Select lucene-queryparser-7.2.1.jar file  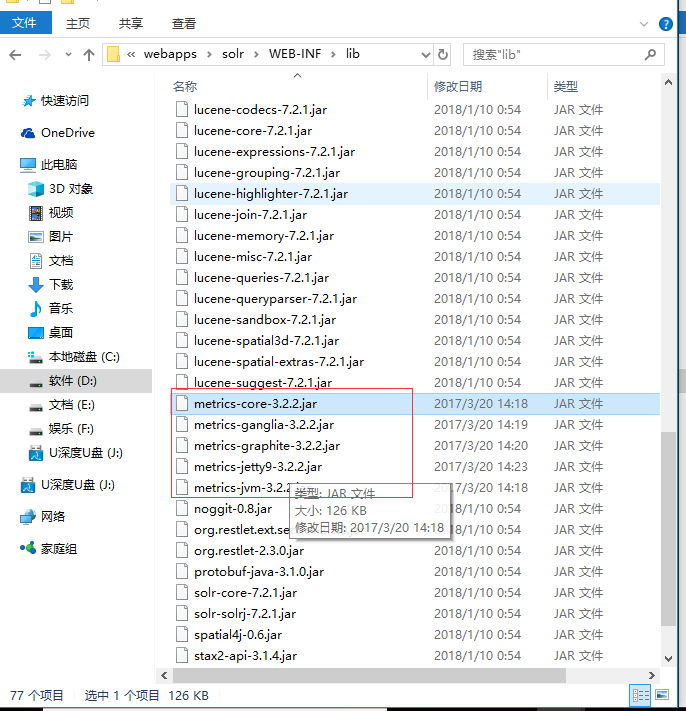point(275,299)
